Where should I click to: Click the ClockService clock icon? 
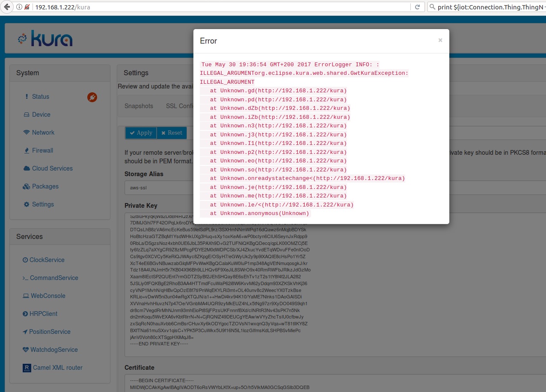pyautogui.click(x=25, y=260)
